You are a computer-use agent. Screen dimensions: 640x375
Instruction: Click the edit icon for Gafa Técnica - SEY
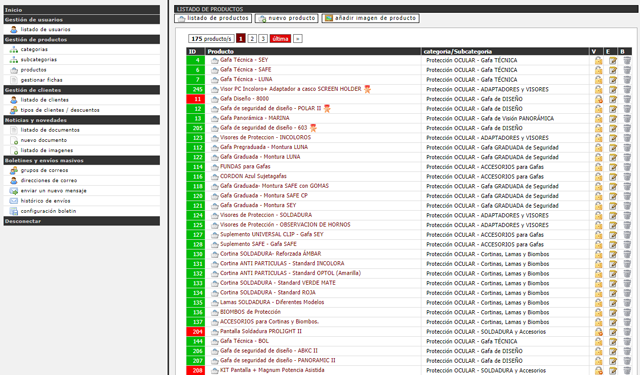tap(613, 60)
